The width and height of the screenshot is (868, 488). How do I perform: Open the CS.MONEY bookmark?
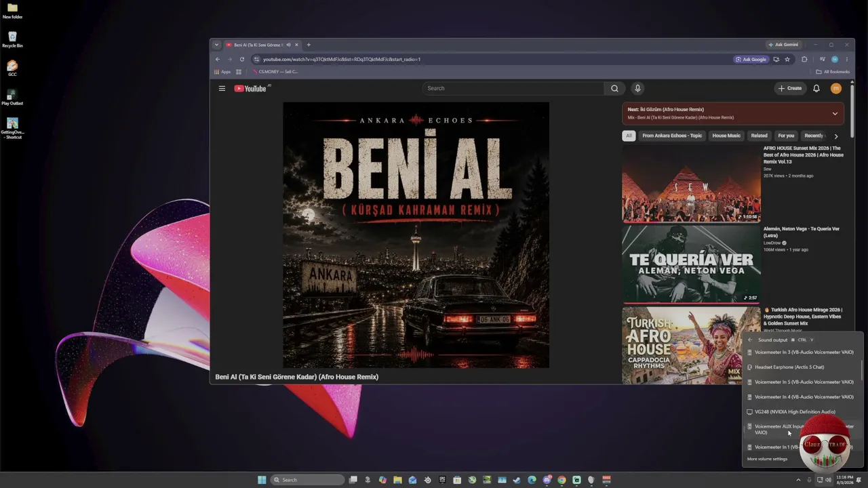click(x=275, y=72)
